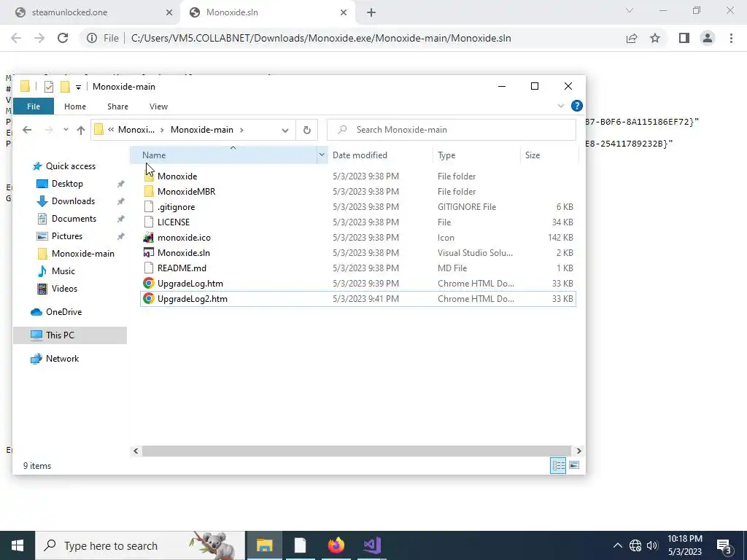Select the .gitignore file icon

pyautogui.click(x=149, y=206)
